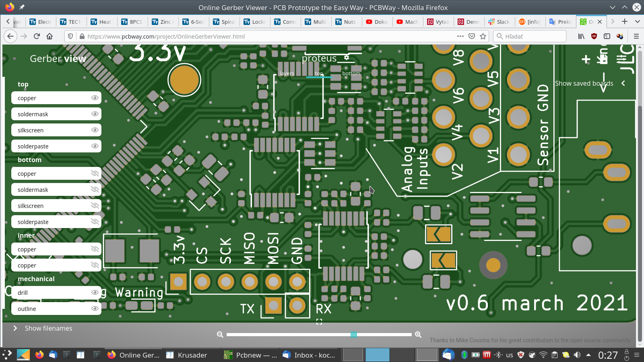644x362 pixels.
Task: Click the us keyboard layout indicator
Action: pos(510,355)
